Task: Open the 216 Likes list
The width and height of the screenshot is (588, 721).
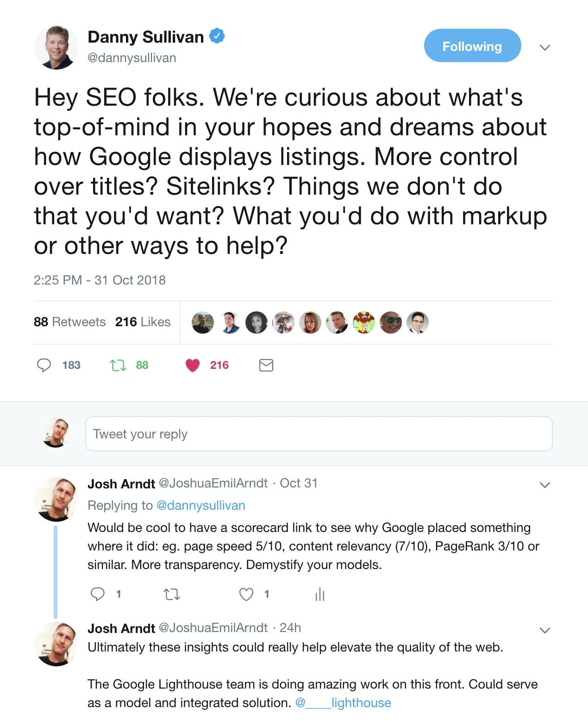Action: coord(143,322)
